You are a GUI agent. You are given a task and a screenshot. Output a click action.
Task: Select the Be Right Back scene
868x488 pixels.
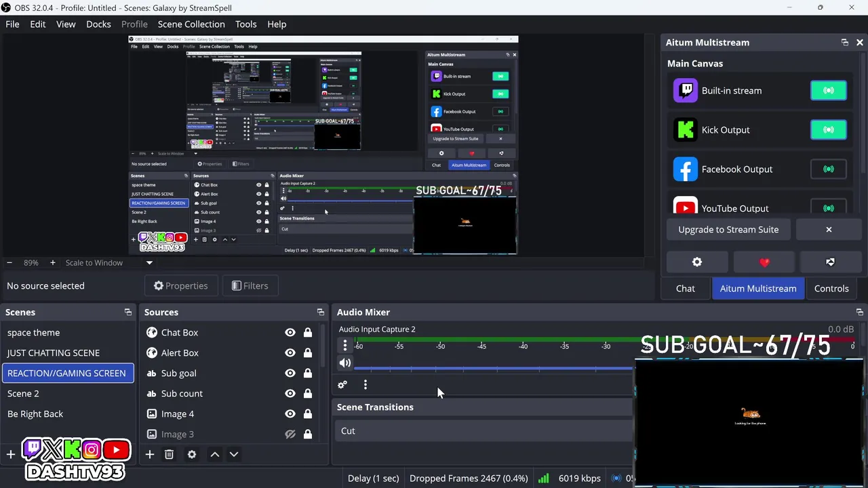pos(68,413)
